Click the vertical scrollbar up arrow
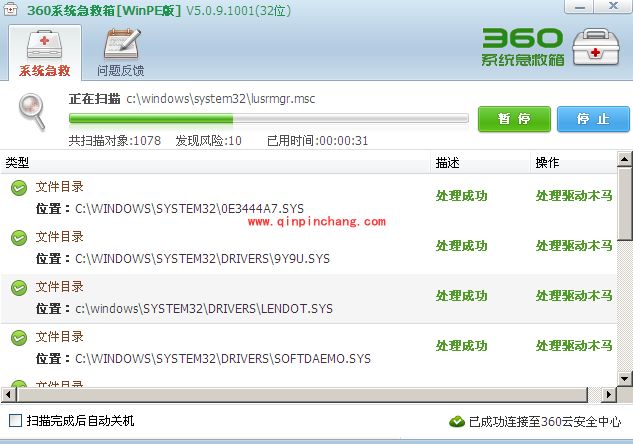 625,159
